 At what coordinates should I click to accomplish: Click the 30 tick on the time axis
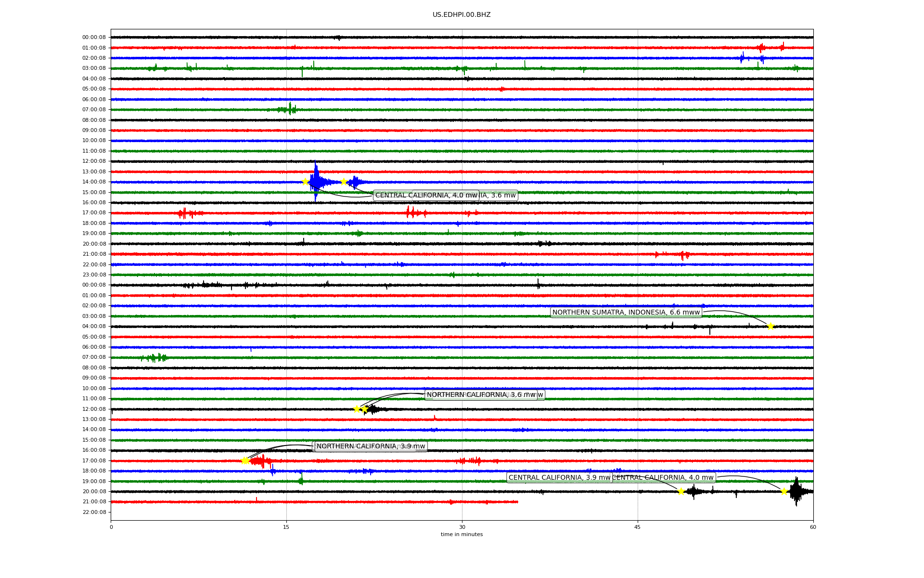pos(462,527)
